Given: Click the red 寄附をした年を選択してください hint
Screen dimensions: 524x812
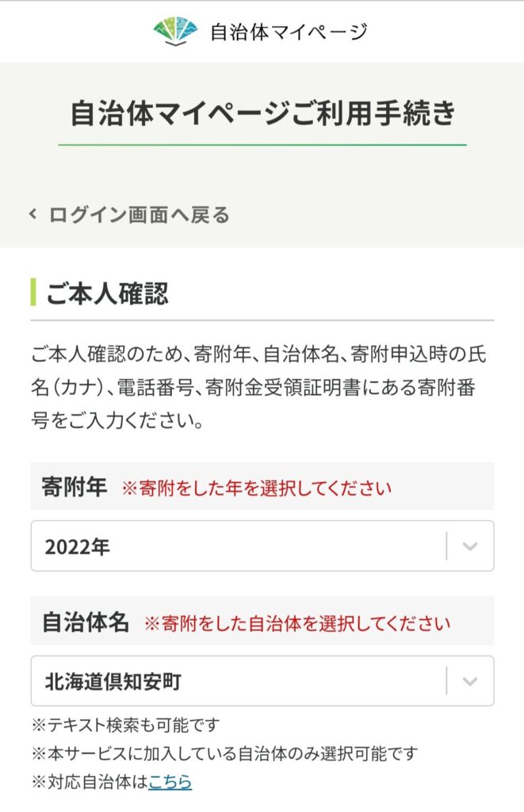Looking at the screenshot, I should click(x=256, y=488).
